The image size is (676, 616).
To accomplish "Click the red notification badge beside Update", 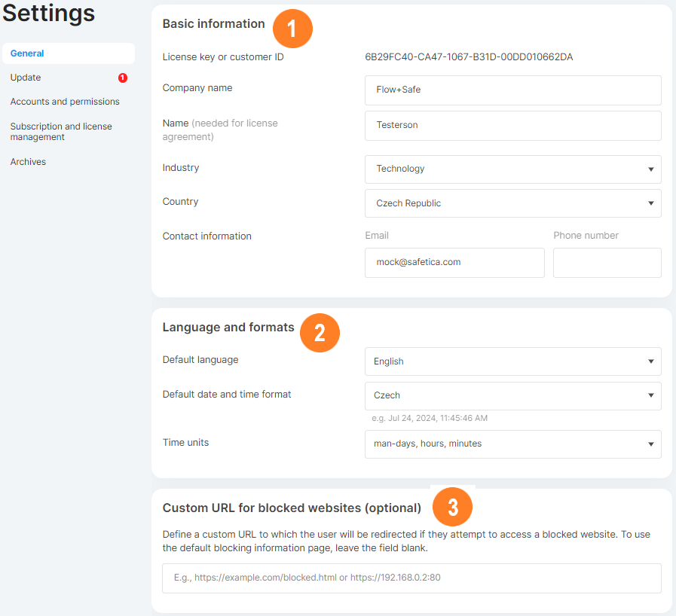I will pos(123,78).
